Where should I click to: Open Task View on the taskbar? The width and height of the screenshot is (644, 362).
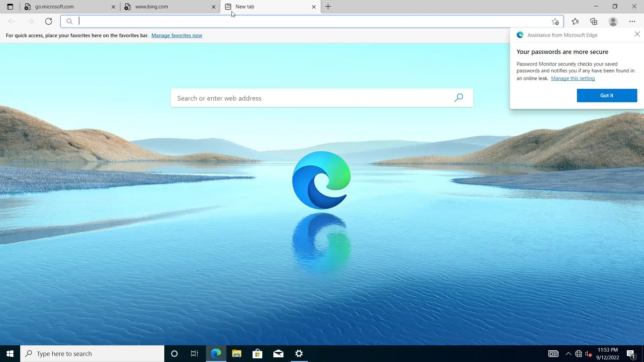195,354
